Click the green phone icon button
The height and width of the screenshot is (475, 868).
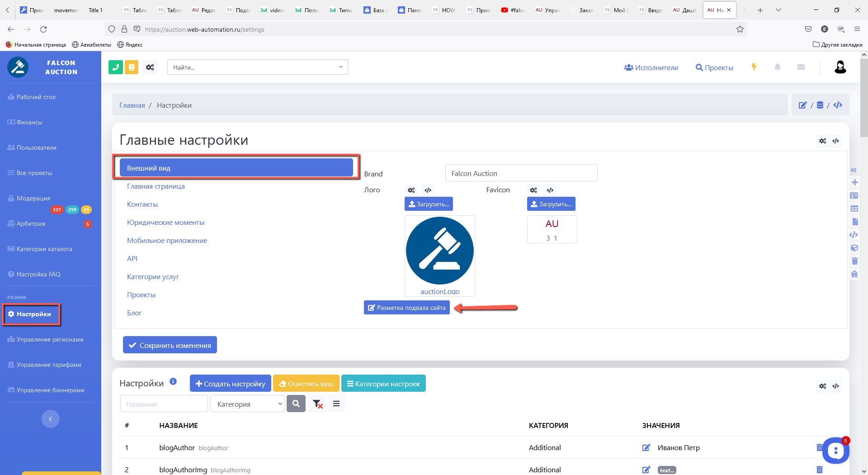pos(116,67)
